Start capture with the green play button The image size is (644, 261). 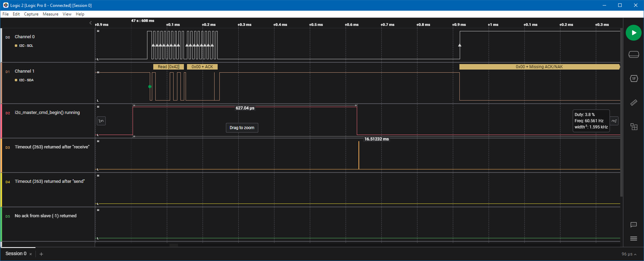click(x=633, y=33)
